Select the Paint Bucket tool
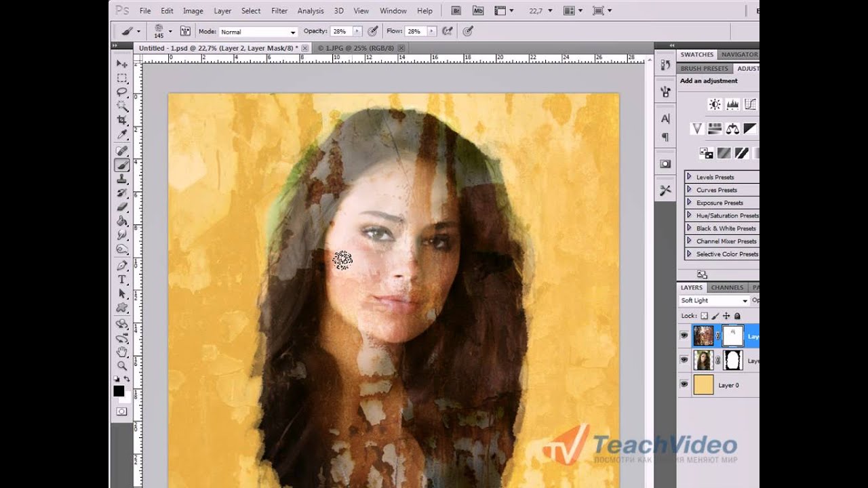The image size is (868, 488). tap(122, 221)
